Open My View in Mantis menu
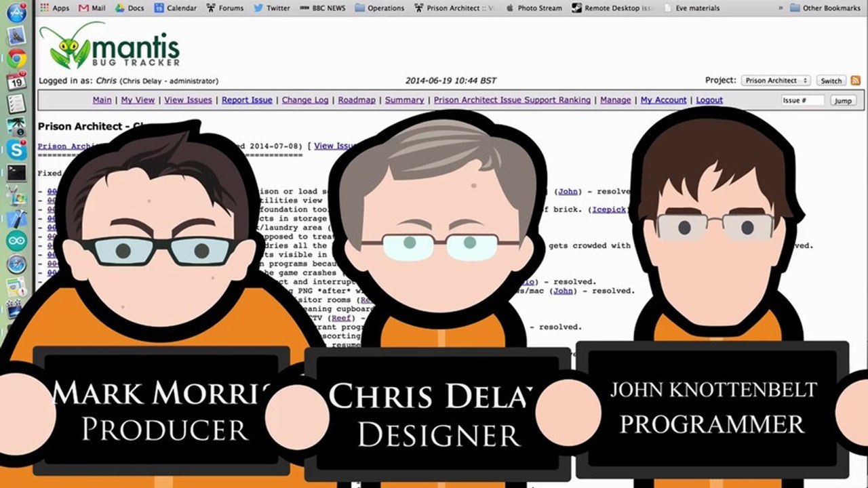The image size is (868, 488). coord(138,100)
